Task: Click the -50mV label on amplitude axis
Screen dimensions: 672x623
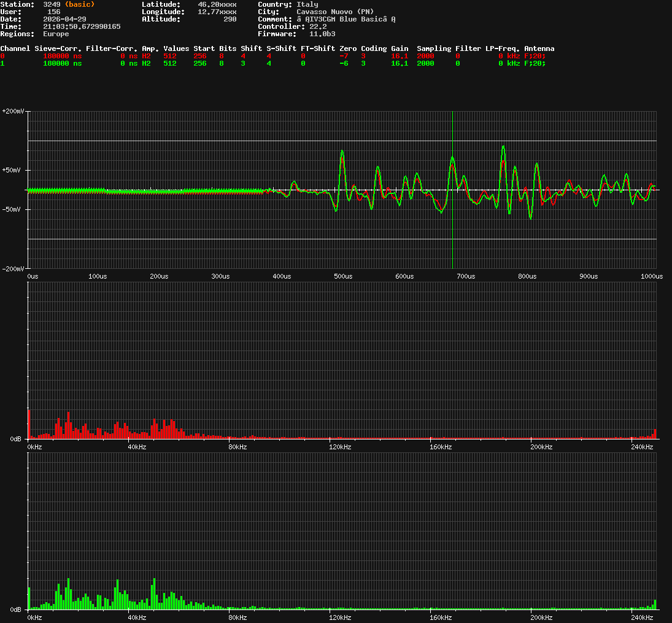Action: [x=13, y=209]
